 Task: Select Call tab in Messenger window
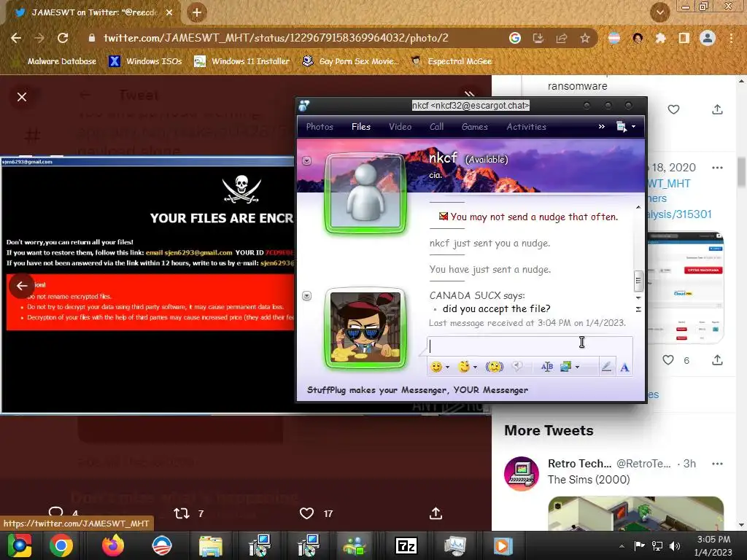(436, 127)
